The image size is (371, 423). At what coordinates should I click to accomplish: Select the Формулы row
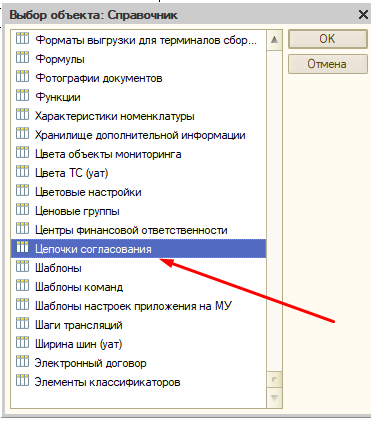pos(138,59)
